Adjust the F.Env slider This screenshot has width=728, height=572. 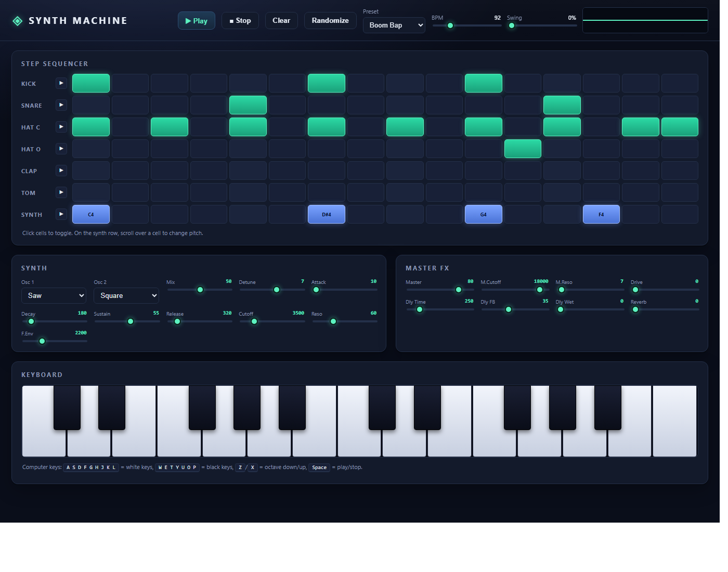[54, 341]
